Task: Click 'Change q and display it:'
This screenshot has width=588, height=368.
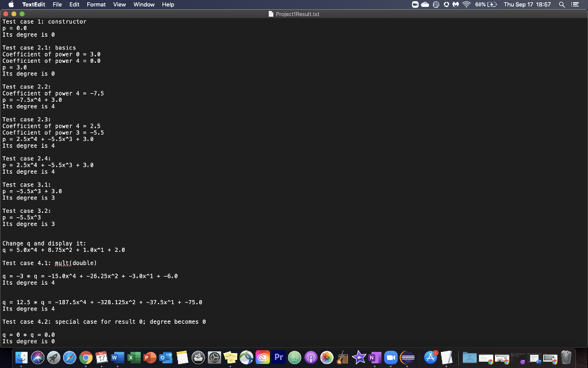Action: (x=44, y=243)
